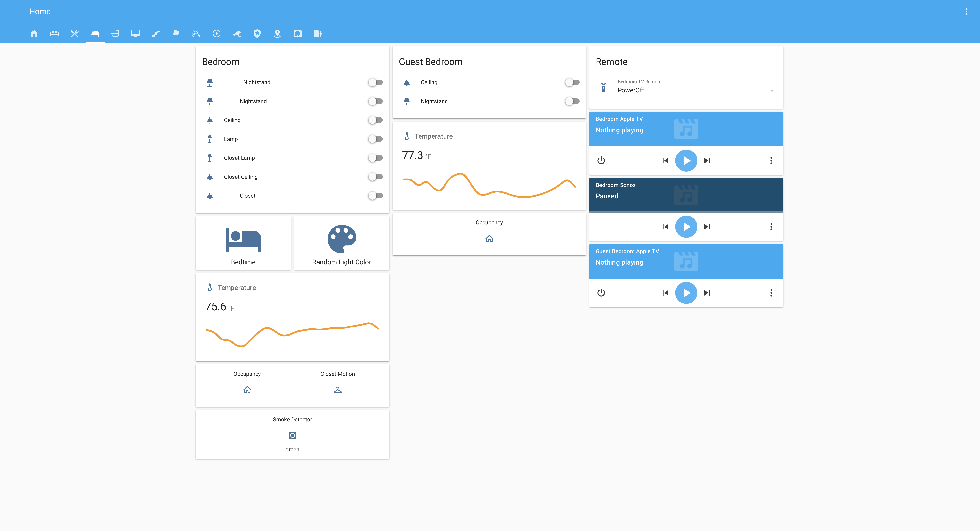Turn on the Bedroom Ceiling light toggle

click(x=375, y=120)
